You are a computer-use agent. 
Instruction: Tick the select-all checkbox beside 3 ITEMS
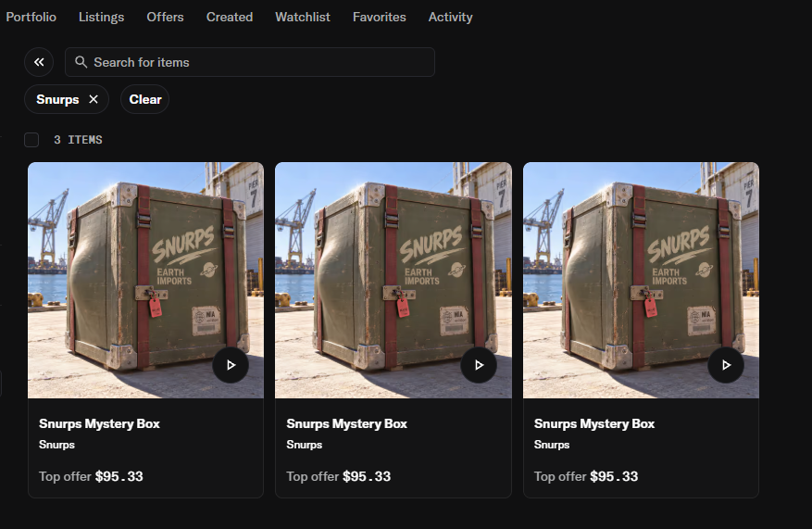coord(31,140)
